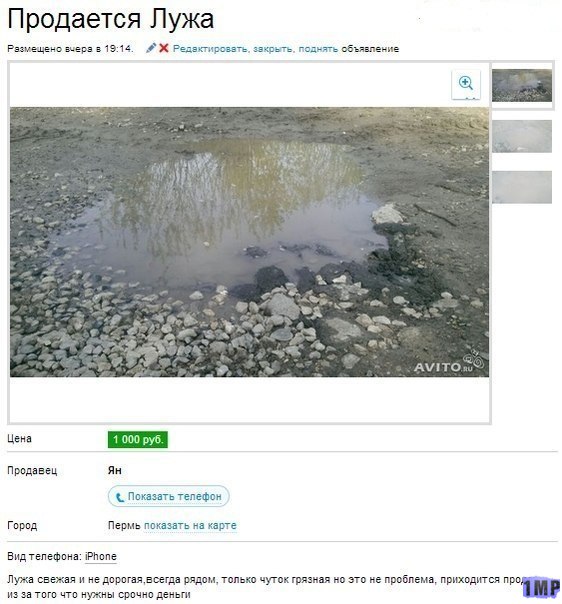The width and height of the screenshot is (562, 604).
Task: Select the second faded thumbnail
Action: pos(522,136)
